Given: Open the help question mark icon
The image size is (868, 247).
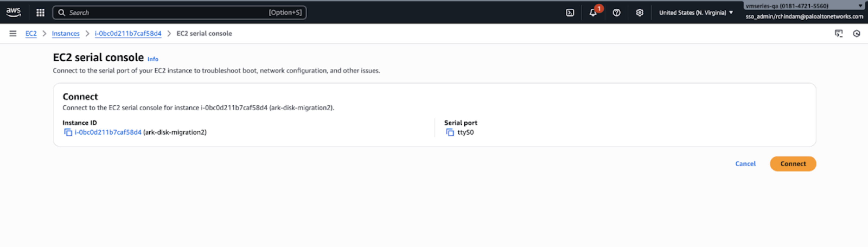Looking at the screenshot, I should pyautogui.click(x=616, y=12).
